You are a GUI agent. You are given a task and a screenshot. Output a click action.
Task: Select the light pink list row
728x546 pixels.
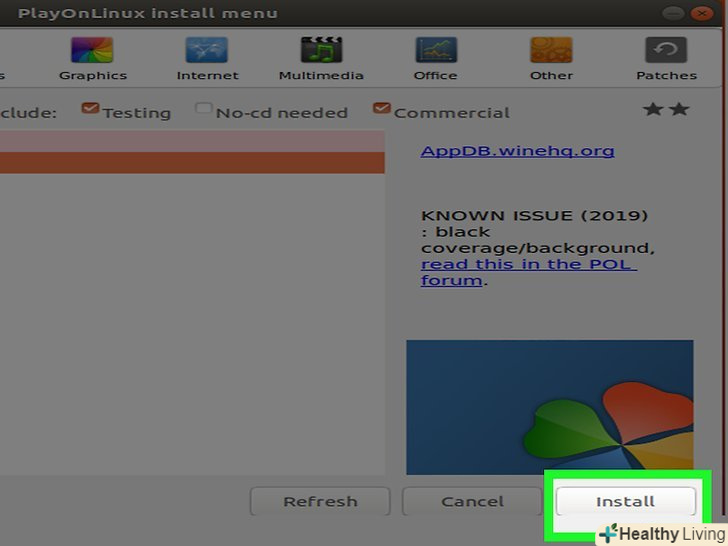(192, 141)
